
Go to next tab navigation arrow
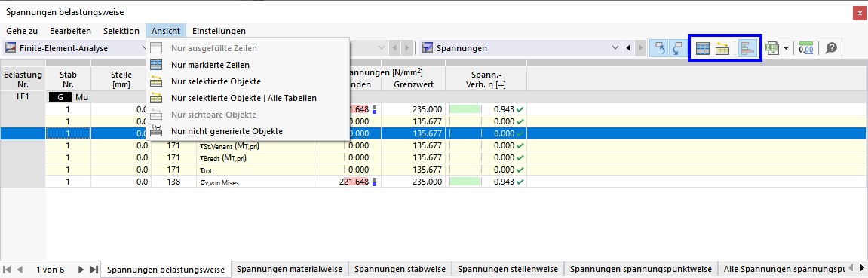click(81, 270)
